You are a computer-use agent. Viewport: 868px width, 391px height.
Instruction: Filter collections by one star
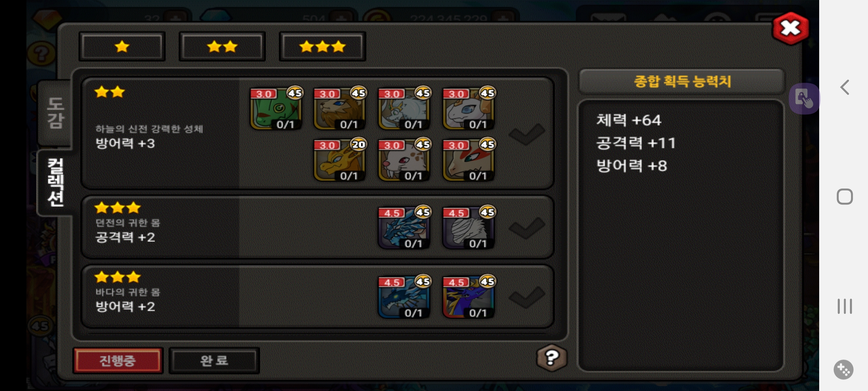tap(122, 46)
